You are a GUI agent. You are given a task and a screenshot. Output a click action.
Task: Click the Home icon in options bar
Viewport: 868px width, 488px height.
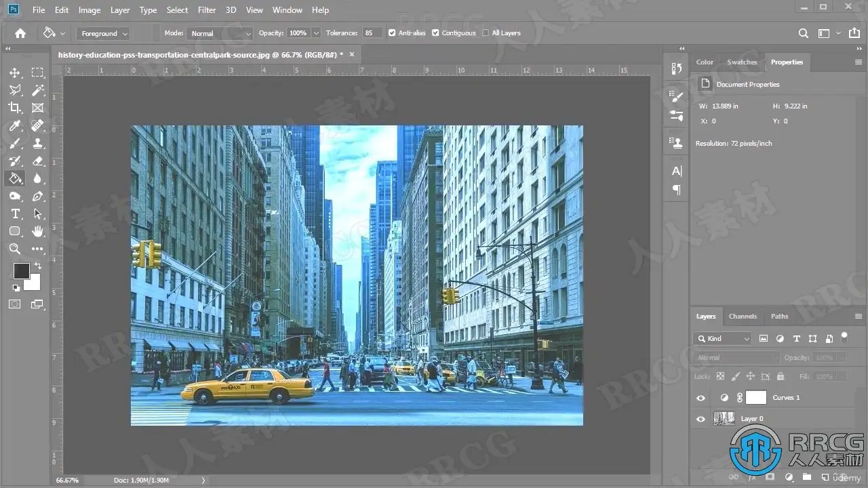point(20,33)
